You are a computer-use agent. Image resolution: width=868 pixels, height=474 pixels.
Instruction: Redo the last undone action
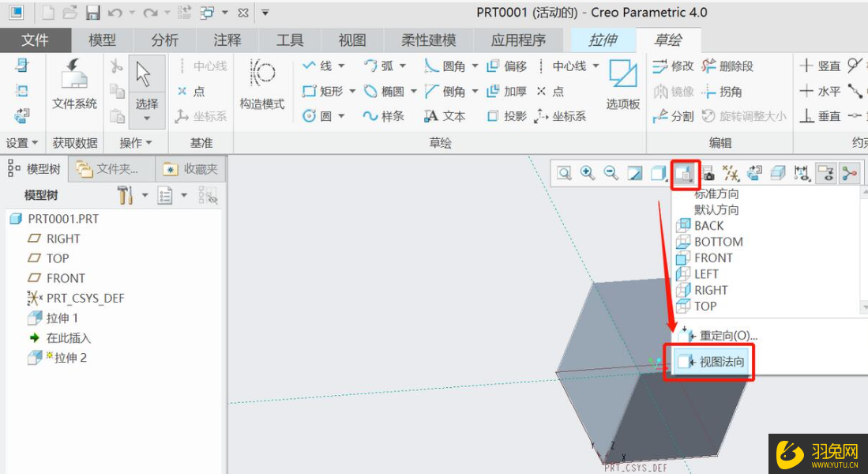151,13
